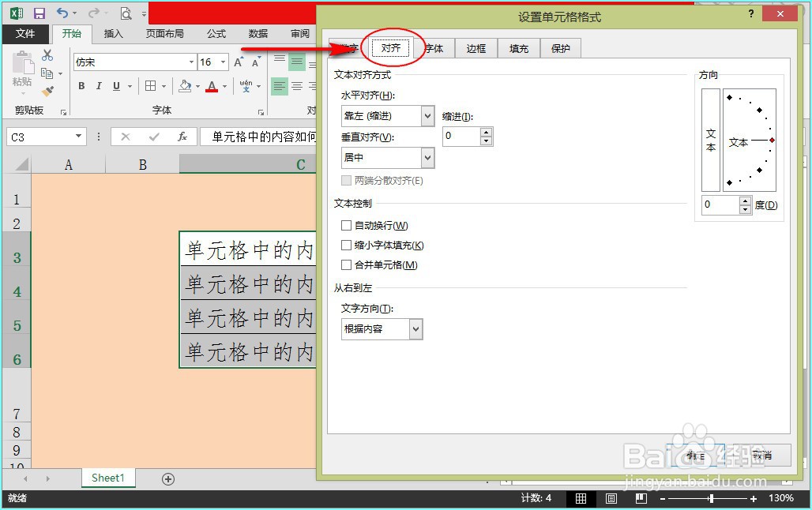Toggle bold formatting in ribbon

[81, 85]
